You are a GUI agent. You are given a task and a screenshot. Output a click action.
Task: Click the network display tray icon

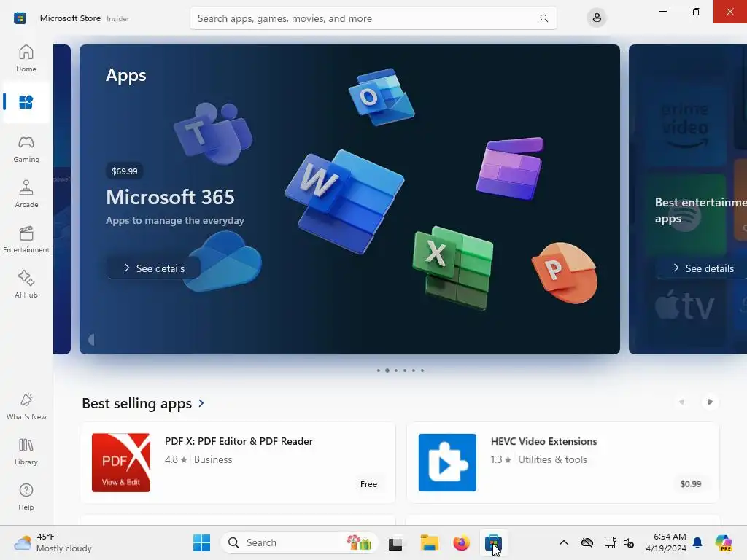coord(610,542)
